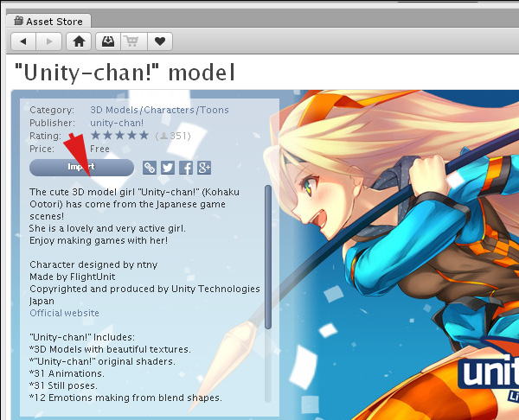
Task: Open the download manager icon
Action: (x=108, y=41)
